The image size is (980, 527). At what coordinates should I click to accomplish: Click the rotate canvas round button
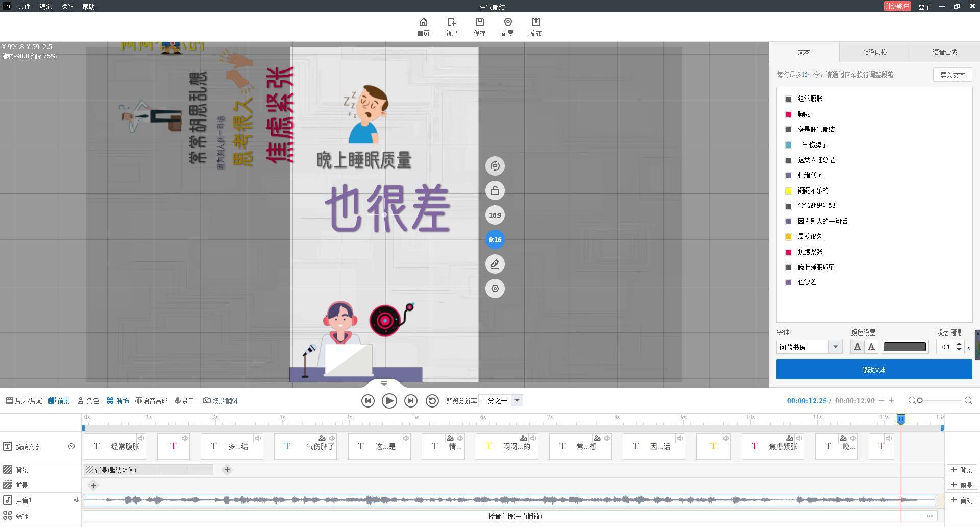point(495,166)
